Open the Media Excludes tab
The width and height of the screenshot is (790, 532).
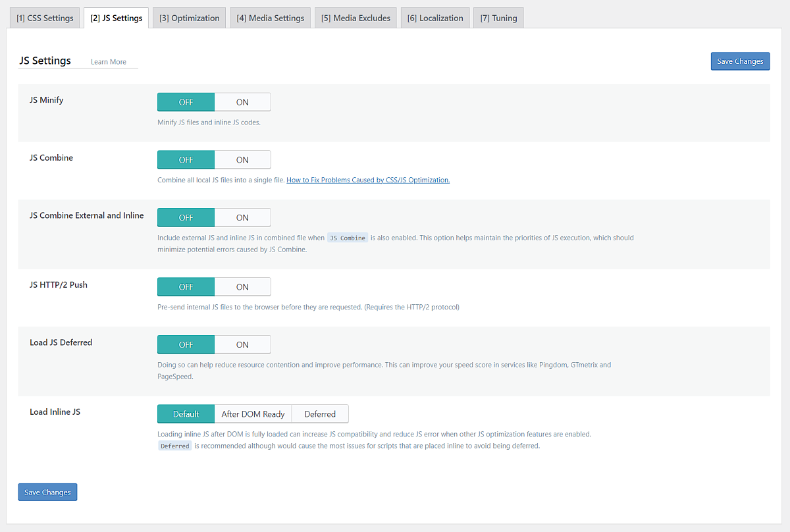[355, 18]
